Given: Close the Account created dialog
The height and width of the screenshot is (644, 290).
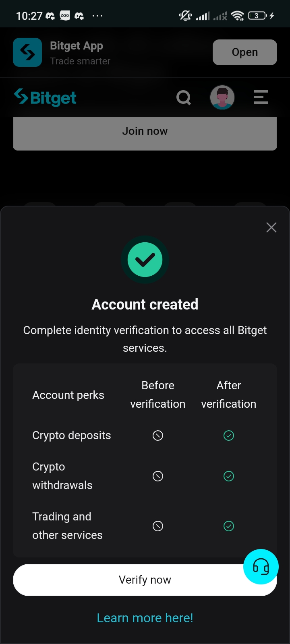Looking at the screenshot, I should pos(271,227).
